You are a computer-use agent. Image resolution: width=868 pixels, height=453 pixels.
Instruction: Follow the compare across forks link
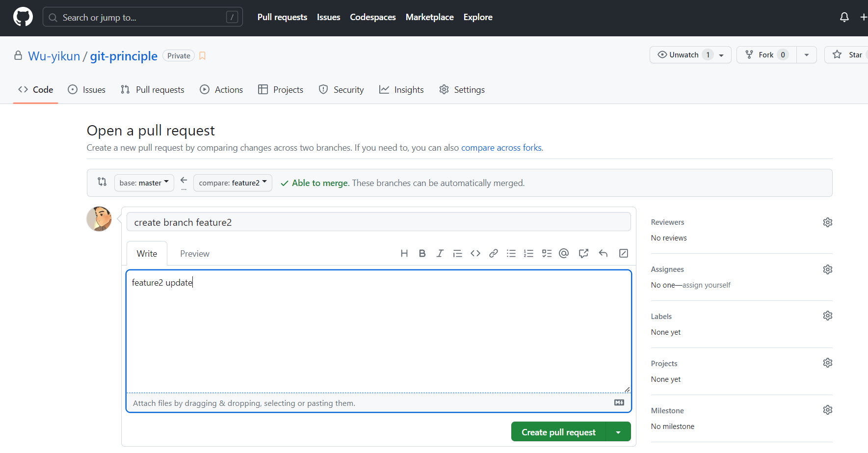[501, 148]
